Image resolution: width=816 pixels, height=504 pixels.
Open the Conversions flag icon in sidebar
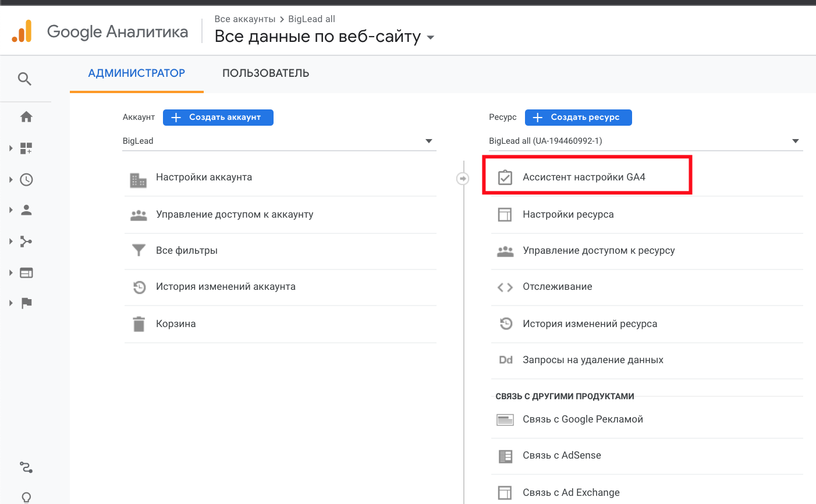click(26, 303)
